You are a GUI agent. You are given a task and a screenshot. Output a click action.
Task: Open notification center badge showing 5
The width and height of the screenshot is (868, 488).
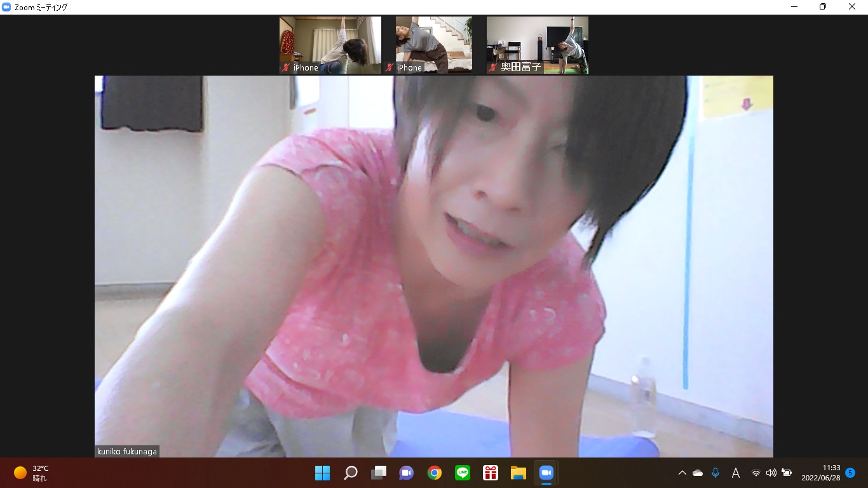click(850, 473)
